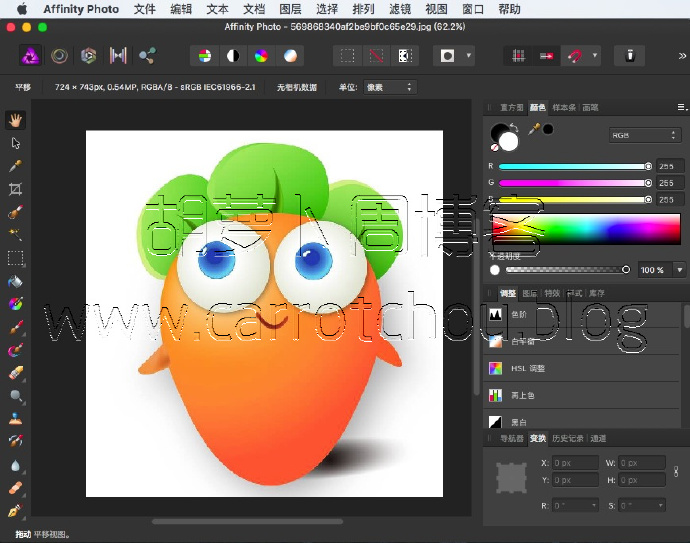This screenshot has width=690, height=543.
Task: Open Snapping options dropdown arrow
Action: [x=595, y=56]
